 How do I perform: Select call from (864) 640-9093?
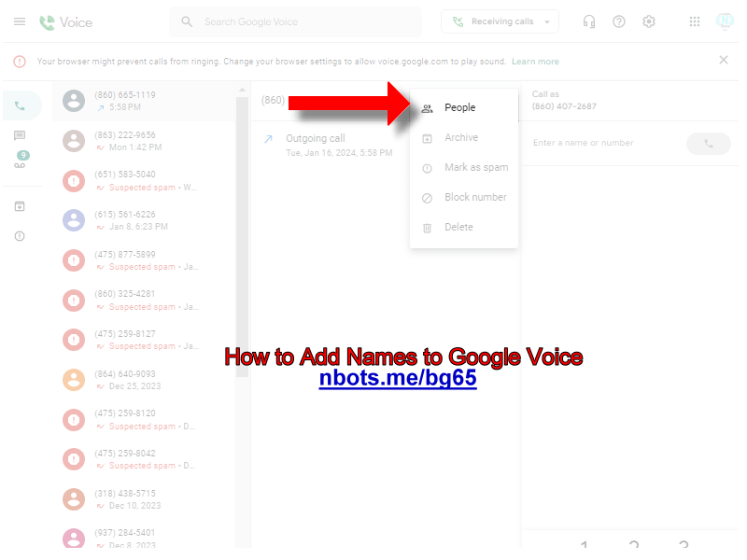pos(144,380)
